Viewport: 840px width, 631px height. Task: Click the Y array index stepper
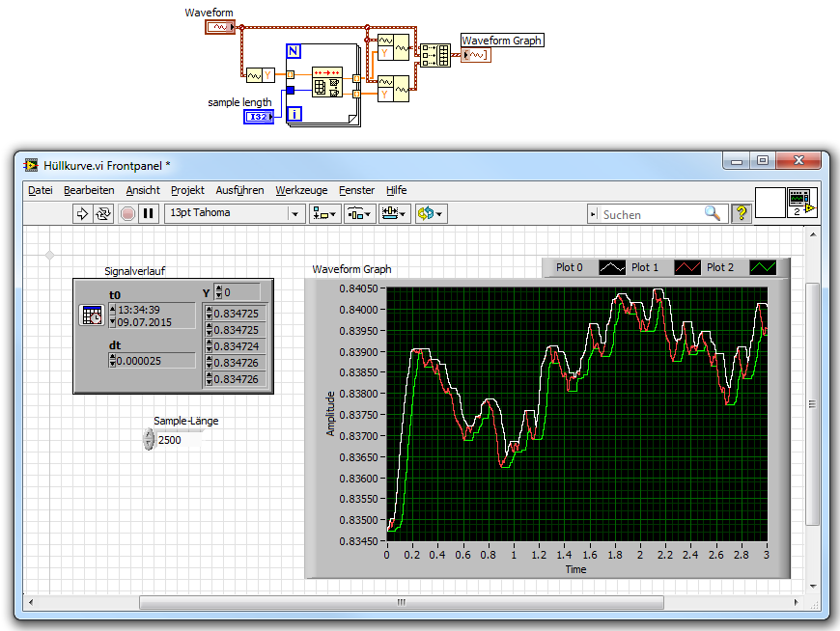coord(218,291)
